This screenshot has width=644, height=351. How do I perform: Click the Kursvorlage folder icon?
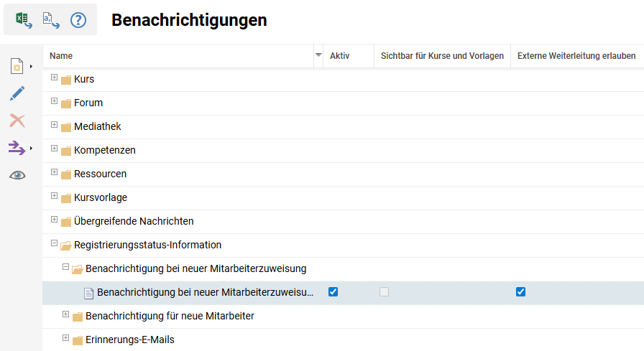[66, 198]
